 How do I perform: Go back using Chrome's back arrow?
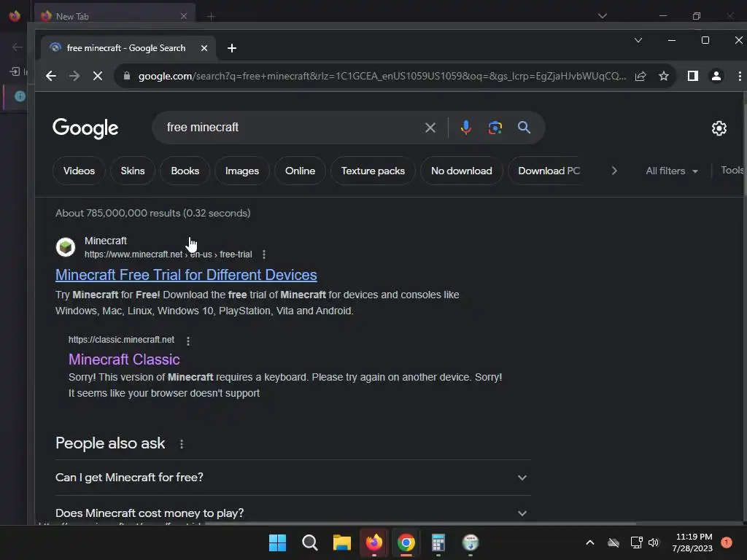point(51,76)
